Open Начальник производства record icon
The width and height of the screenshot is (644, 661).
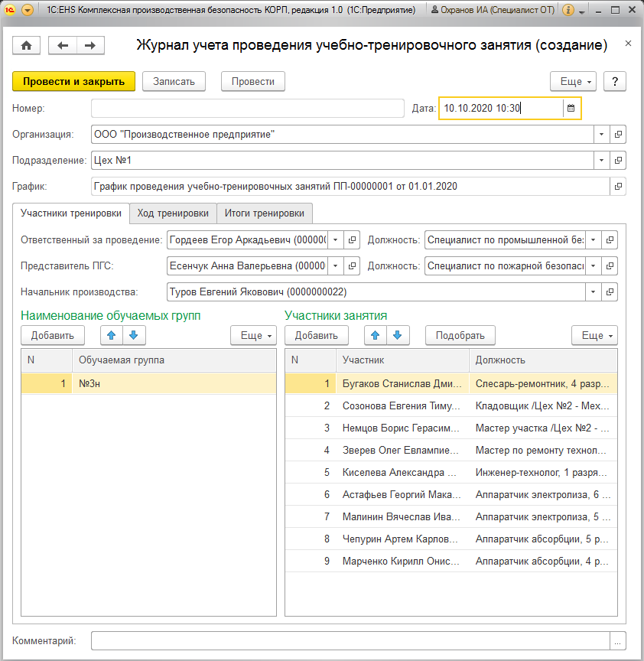click(x=610, y=292)
